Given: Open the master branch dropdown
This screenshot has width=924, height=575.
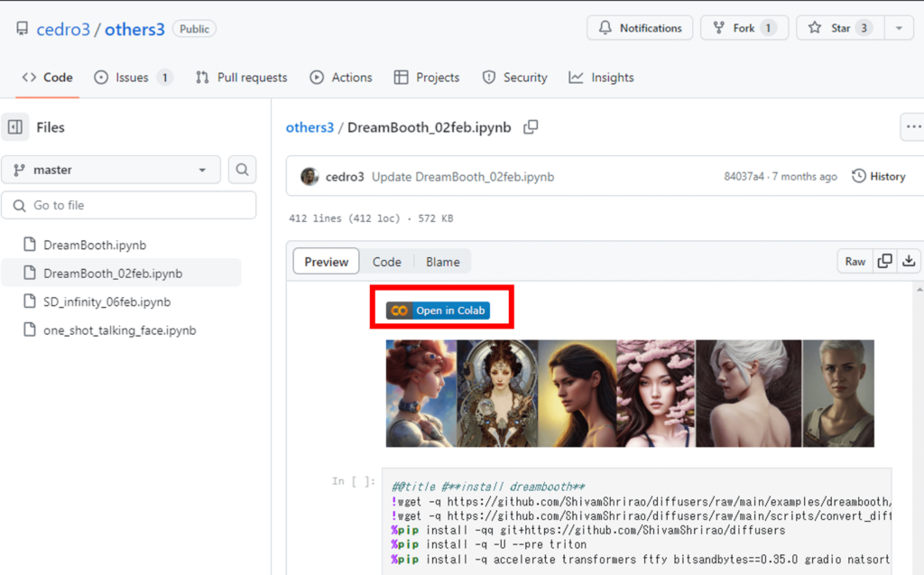Looking at the screenshot, I should coord(111,170).
